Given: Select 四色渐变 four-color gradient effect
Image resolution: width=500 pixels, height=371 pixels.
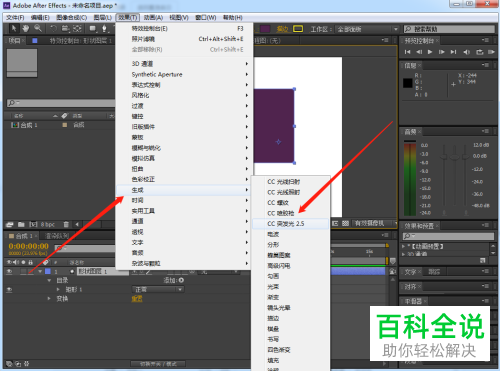Looking at the screenshot, I should click(290, 350).
